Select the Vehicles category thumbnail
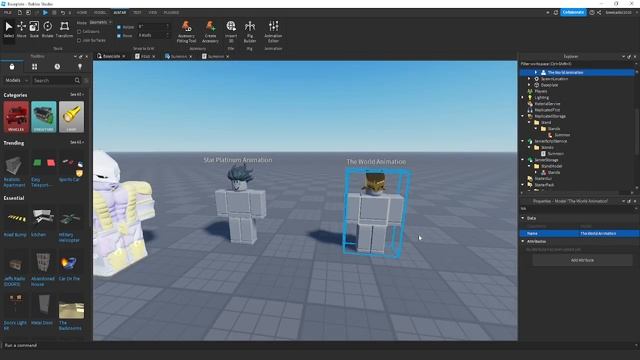The height and width of the screenshot is (360, 640). tap(16, 117)
